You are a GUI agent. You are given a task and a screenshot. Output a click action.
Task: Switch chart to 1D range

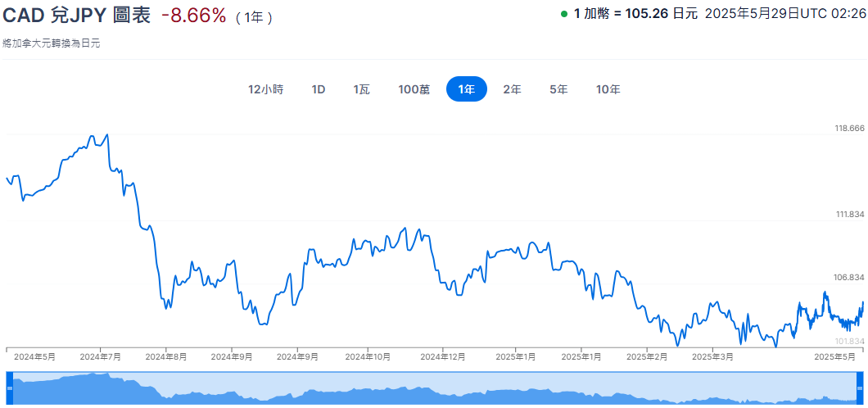(319, 89)
